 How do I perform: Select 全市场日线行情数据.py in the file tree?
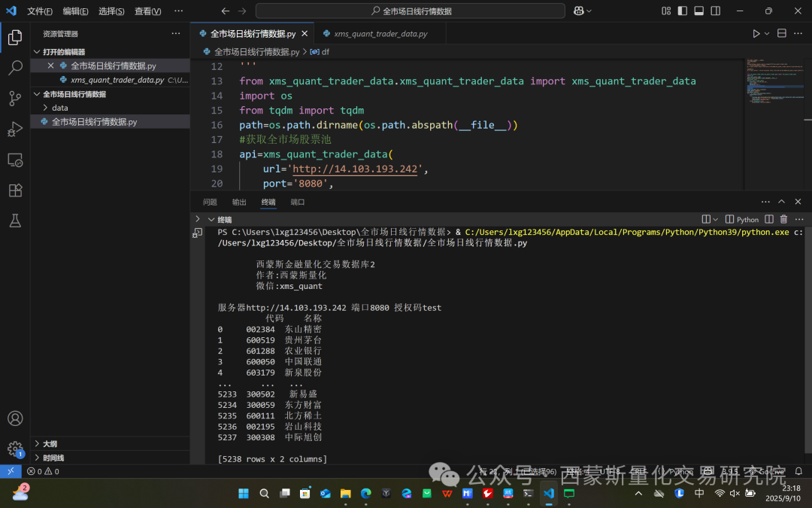point(110,122)
